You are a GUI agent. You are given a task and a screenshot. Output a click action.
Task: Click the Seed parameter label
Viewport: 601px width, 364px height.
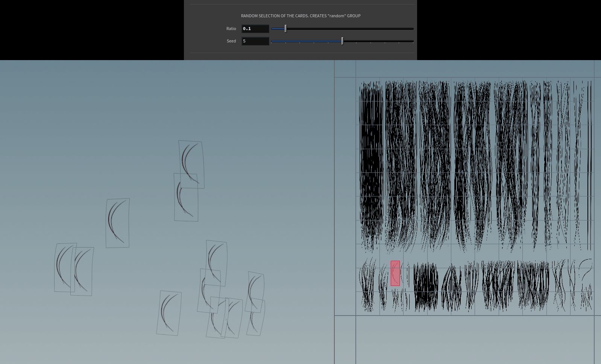click(231, 41)
